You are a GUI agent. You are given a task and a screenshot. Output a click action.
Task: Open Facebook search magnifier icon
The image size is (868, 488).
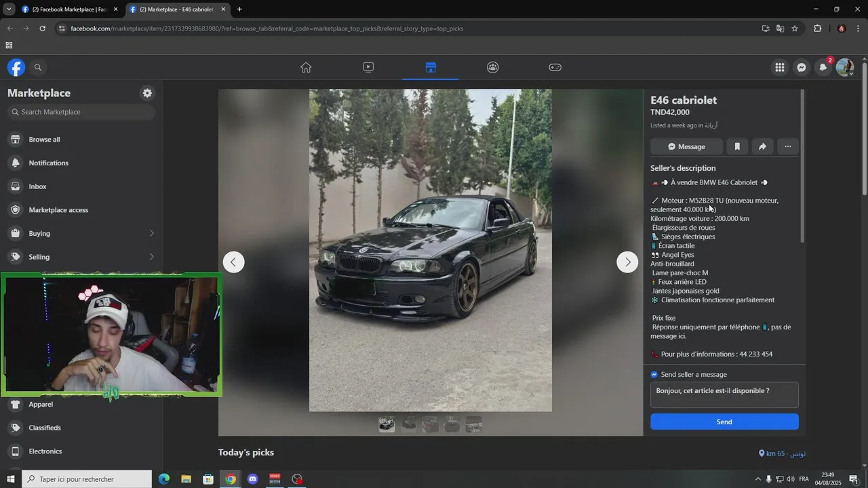[x=38, y=67]
